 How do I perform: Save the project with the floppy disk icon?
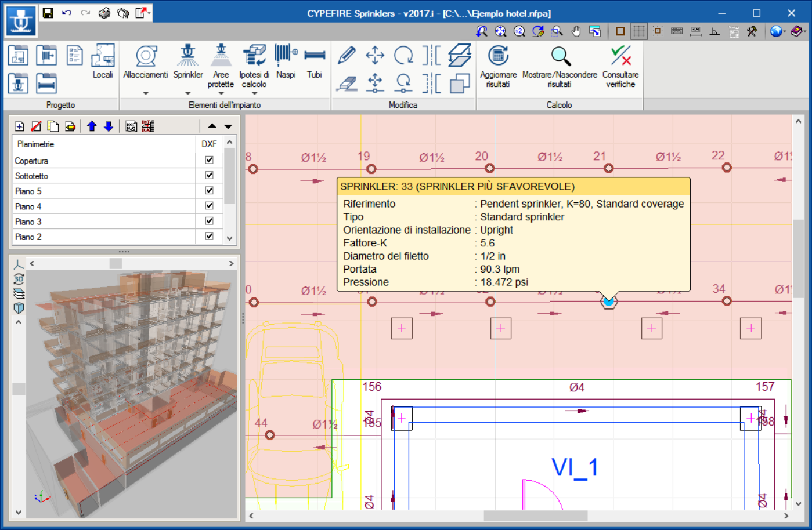(48, 13)
